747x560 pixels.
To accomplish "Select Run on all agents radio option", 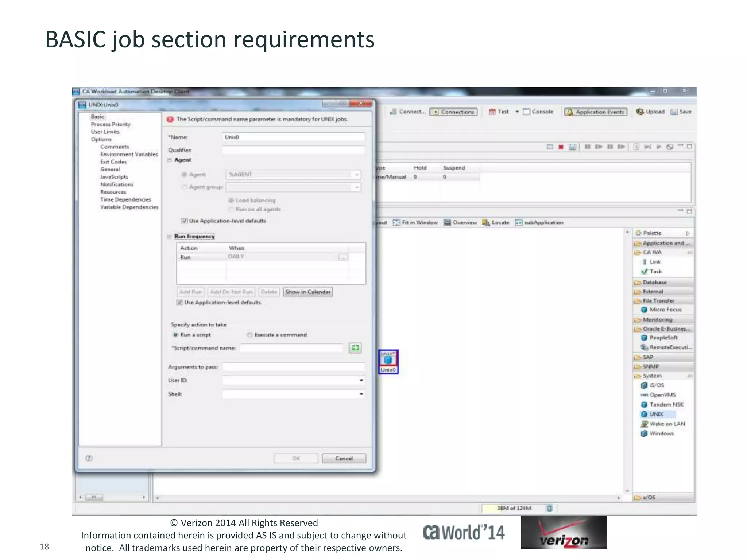I will point(231,209).
